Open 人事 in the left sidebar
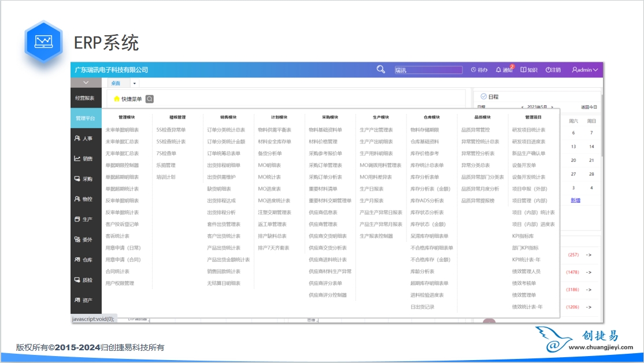This screenshot has height=363, width=644. [x=83, y=139]
